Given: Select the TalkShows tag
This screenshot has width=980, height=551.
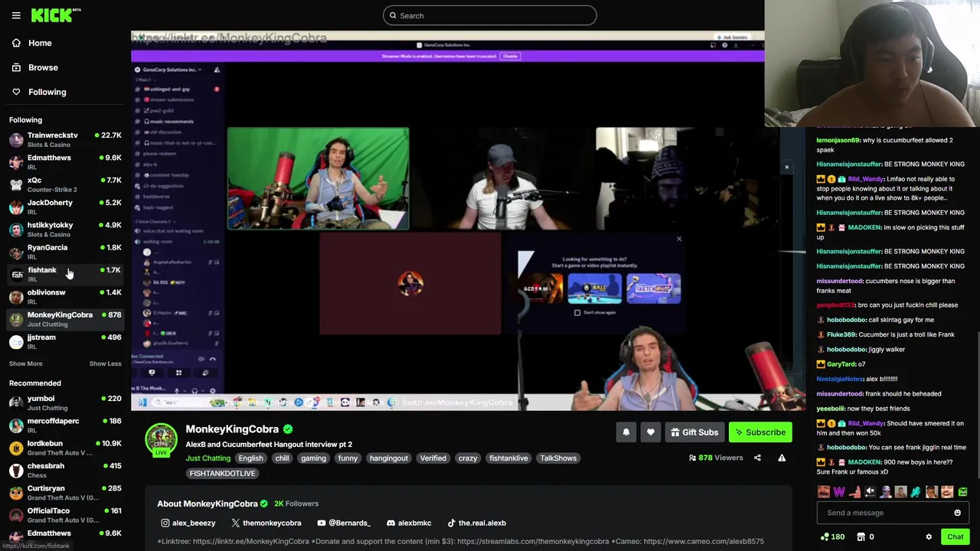Looking at the screenshot, I should [558, 458].
